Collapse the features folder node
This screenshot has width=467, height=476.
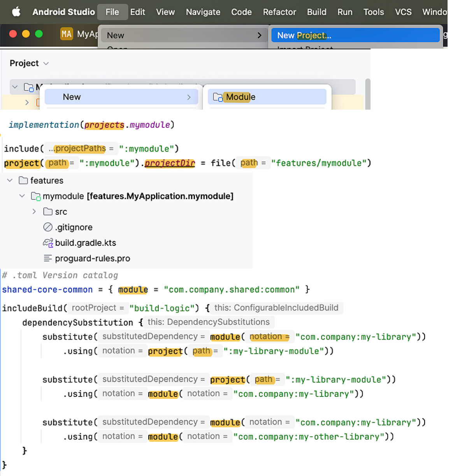(x=9, y=180)
